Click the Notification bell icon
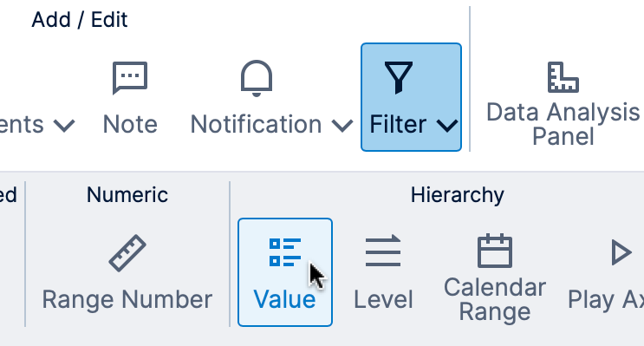 pos(257,78)
